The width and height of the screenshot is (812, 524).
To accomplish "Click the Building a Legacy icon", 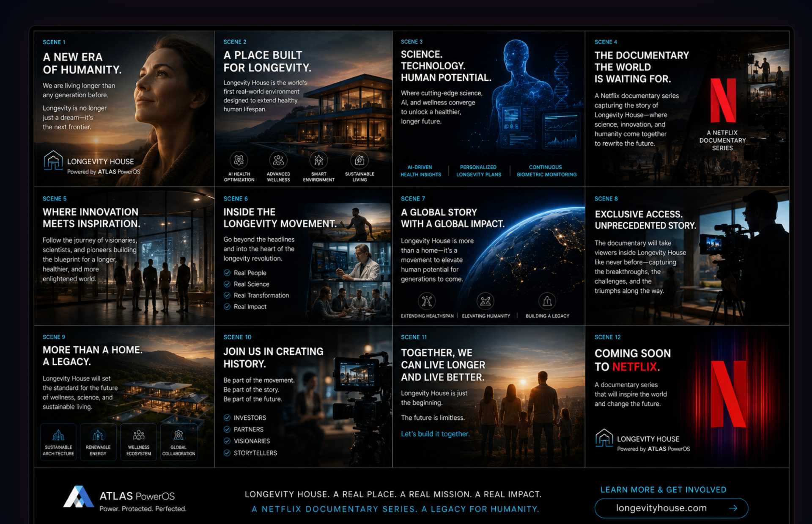I will (547, 301).
